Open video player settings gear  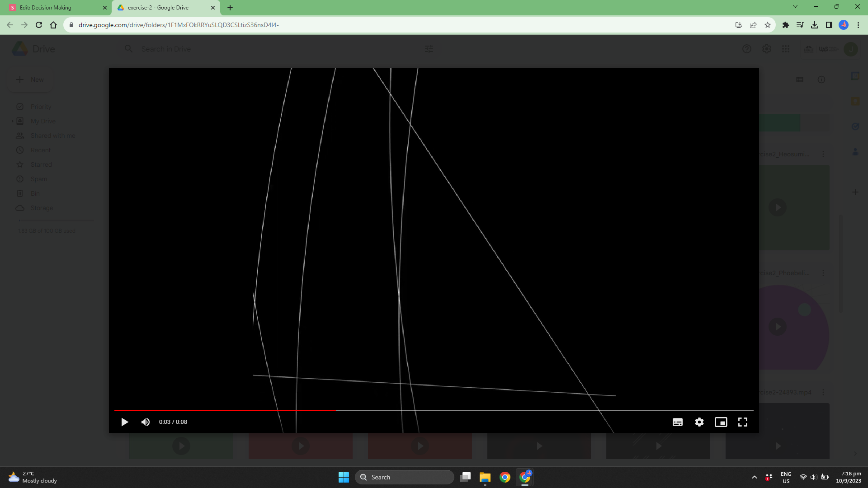pyautogui.click(x=699, y=422)
